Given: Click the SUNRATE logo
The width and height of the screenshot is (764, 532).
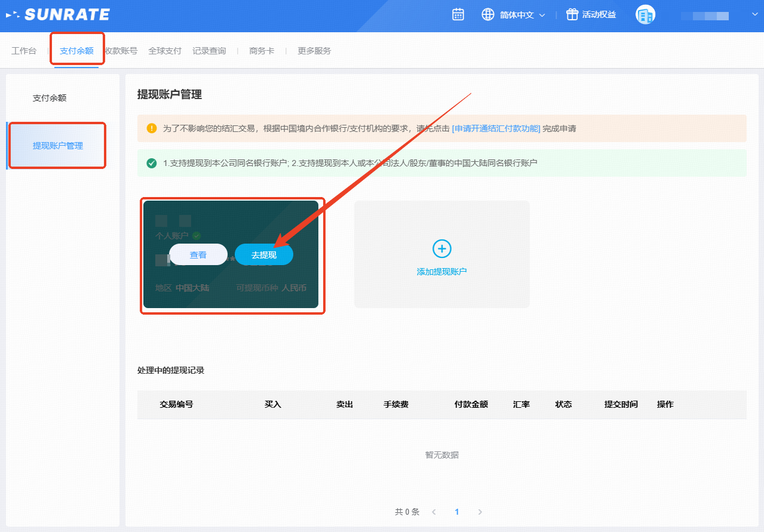Looking at the screenshot, I should (x=58, y=15).
